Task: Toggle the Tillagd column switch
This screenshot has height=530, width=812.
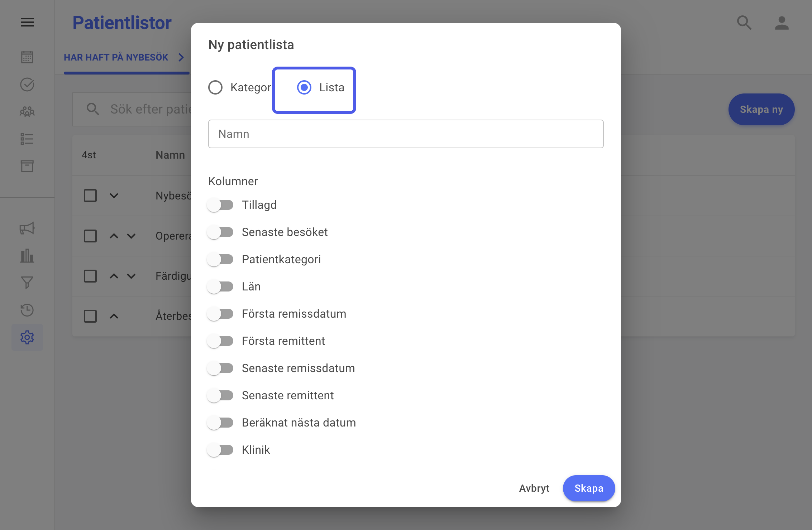Action: 220,205
